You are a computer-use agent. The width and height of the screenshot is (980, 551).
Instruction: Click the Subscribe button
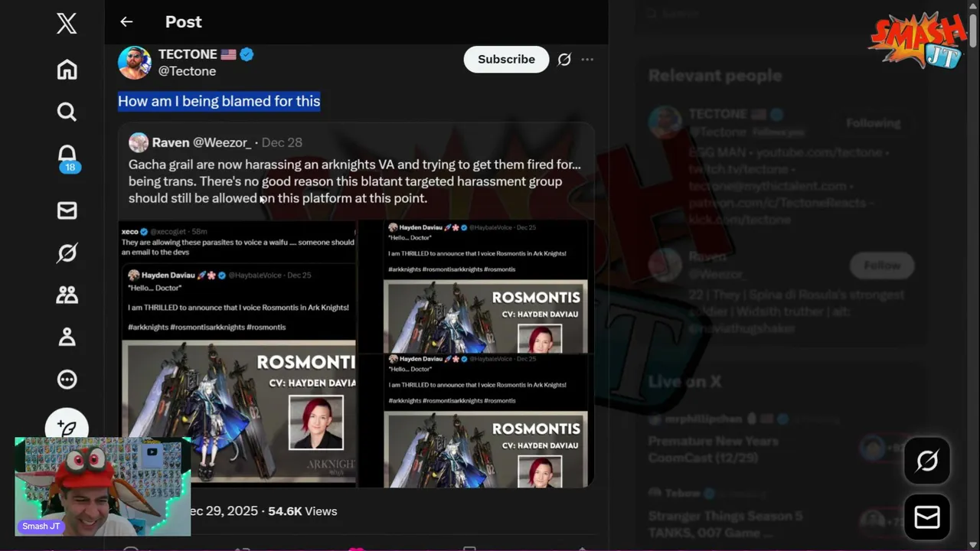pos(506,59)
